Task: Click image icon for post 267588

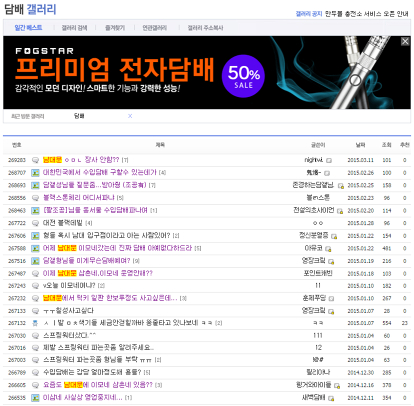Action: tap(35, 248)
